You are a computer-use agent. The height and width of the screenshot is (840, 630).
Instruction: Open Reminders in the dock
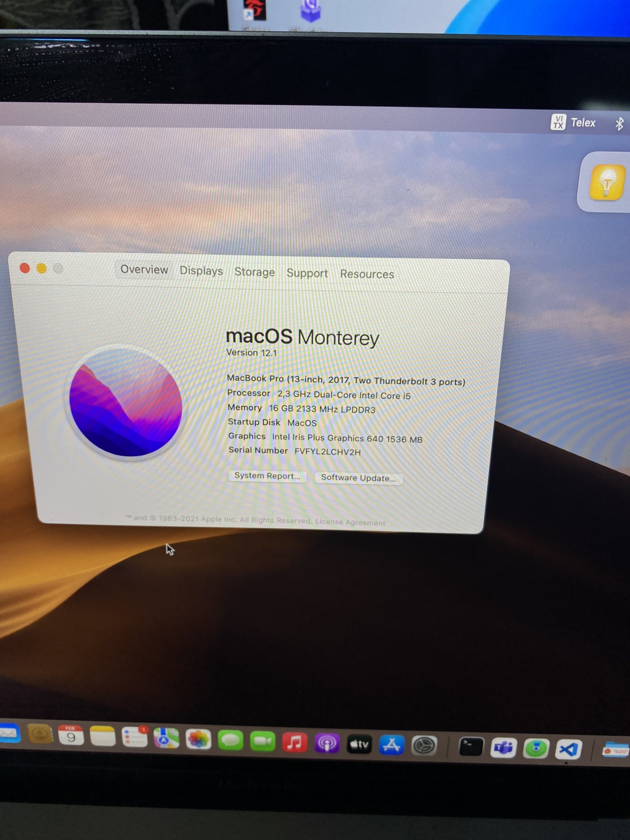coord(134,737)
